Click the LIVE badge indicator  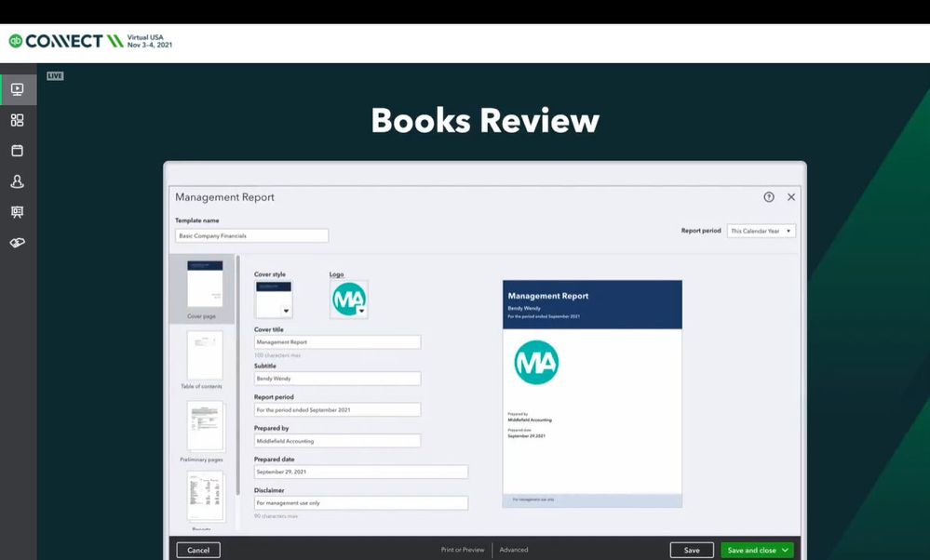click(x=55, y=76)
